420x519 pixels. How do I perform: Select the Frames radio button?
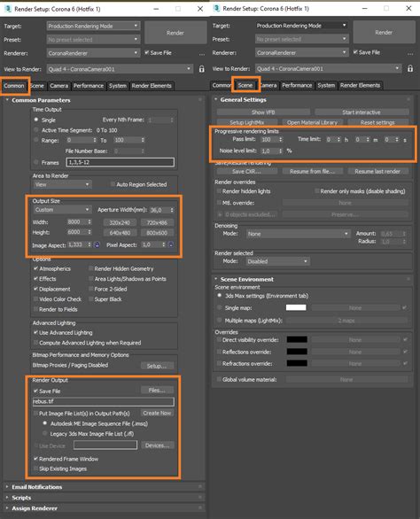(x=36, y=162)
